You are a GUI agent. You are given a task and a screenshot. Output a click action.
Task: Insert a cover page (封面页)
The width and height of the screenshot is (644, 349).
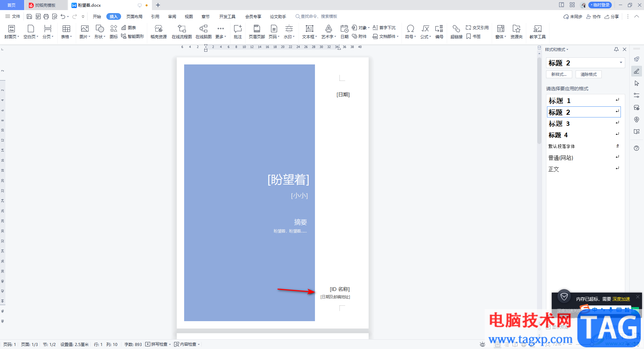(11, 32)
